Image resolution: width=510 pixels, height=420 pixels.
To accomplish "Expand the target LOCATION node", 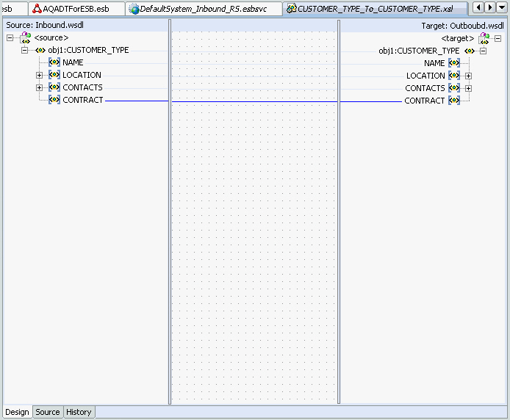I will pyautogui.click(x=468, y=76).
